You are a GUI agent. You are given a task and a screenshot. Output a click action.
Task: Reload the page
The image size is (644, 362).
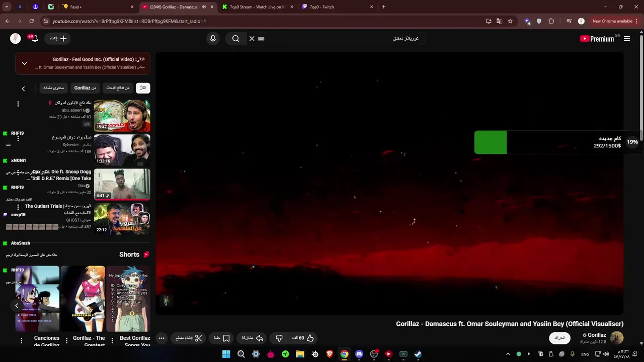[31, 21]
